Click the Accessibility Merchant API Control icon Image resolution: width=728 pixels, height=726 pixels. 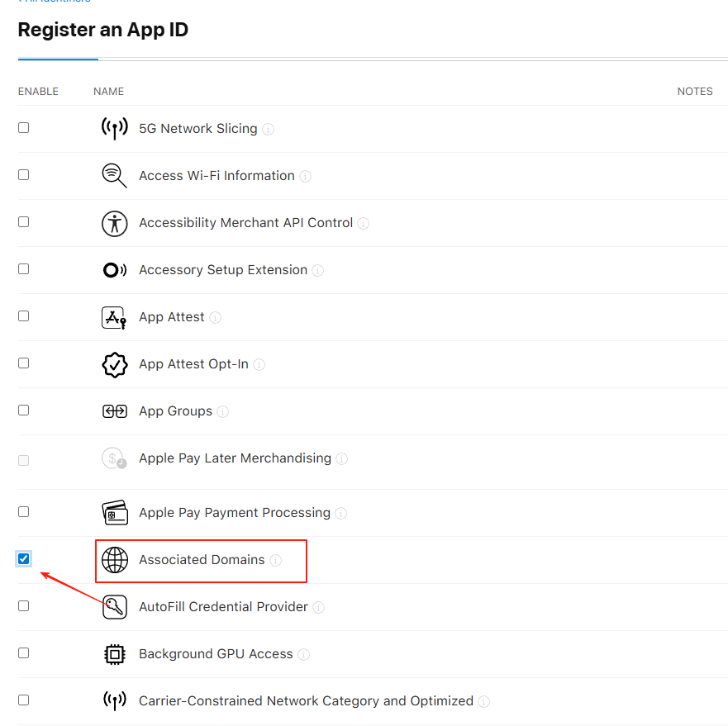pyautogui.click(x=115, y=223)
